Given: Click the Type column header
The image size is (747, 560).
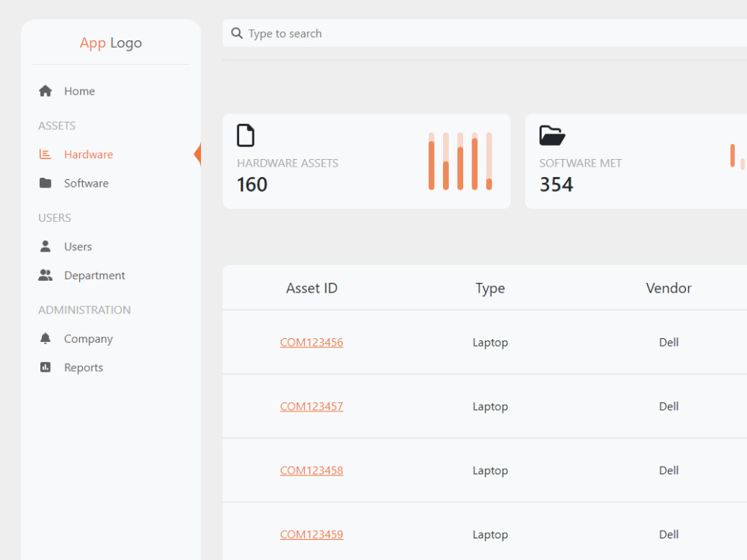Looking at the screenshot, I should point(490,288).
